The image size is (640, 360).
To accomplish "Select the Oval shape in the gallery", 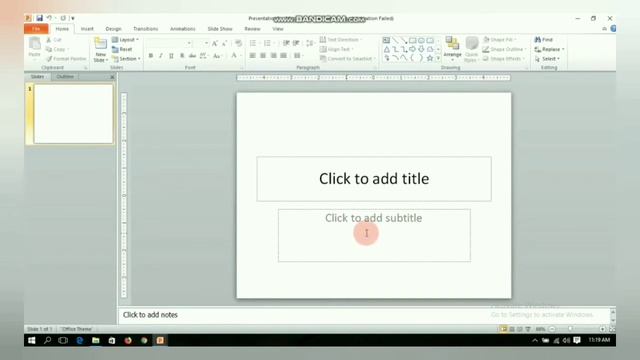I will click(421, 40).
